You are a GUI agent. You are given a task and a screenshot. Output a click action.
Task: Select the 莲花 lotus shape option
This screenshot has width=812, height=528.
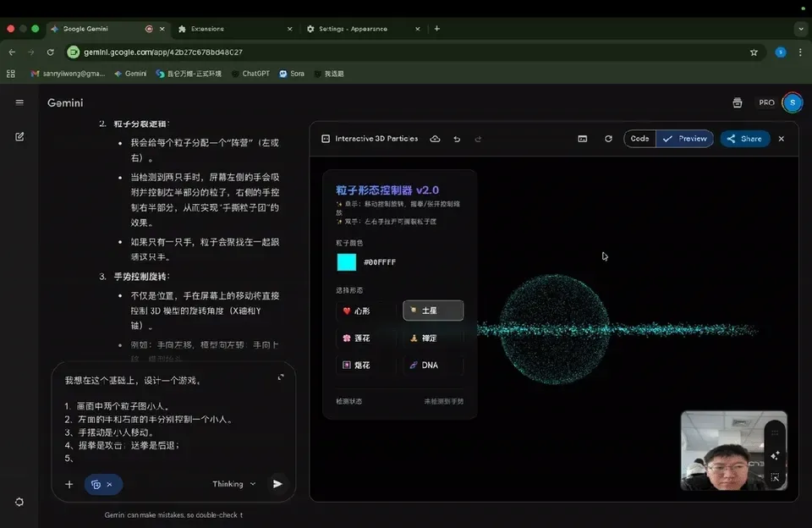click(x=366, y=338)
